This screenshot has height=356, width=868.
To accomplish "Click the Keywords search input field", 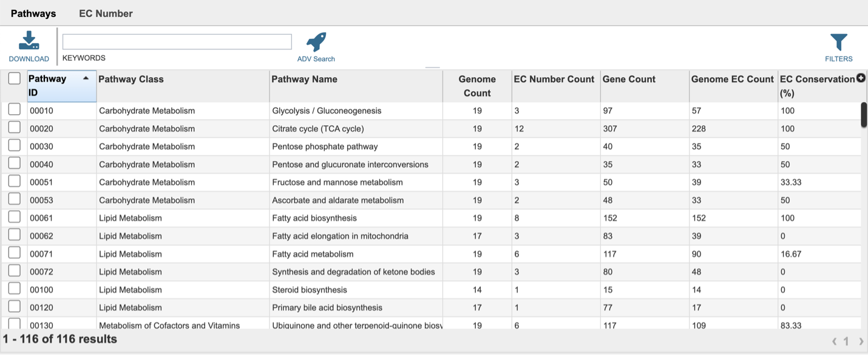I will [177, 41].
